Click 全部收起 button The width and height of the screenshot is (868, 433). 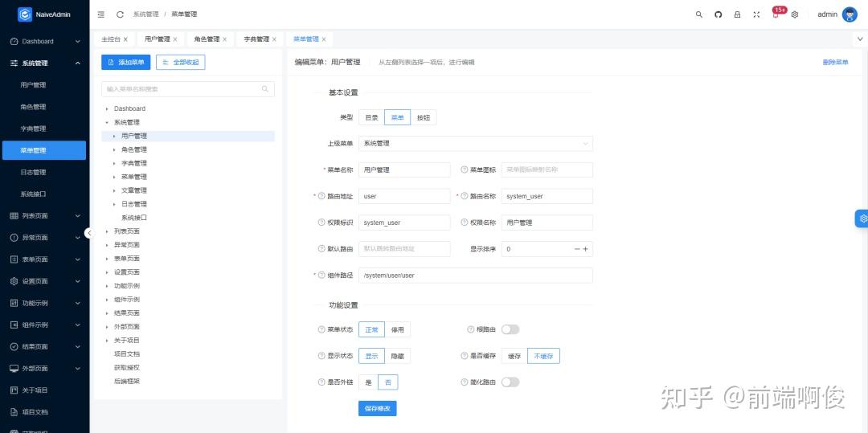tap(181, 63)
